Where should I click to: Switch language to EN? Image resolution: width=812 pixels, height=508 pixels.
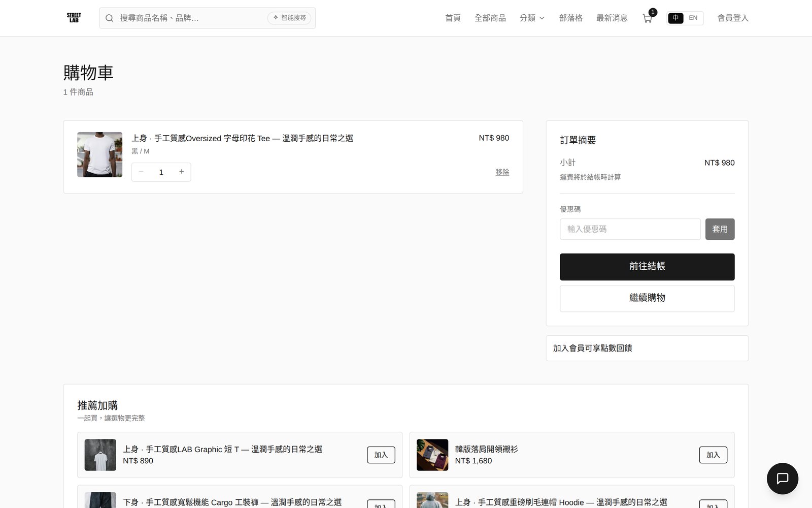pyautogui.click(x=693, y=18)
